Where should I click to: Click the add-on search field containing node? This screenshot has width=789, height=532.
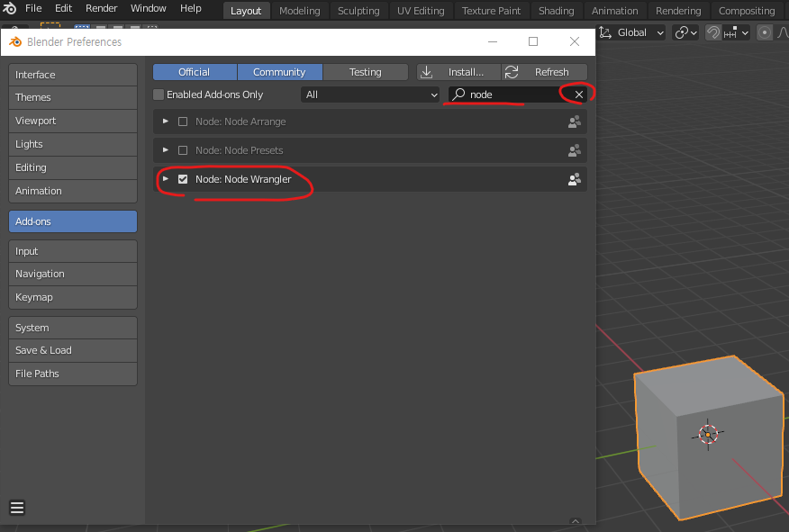click(x=517, y=95)
